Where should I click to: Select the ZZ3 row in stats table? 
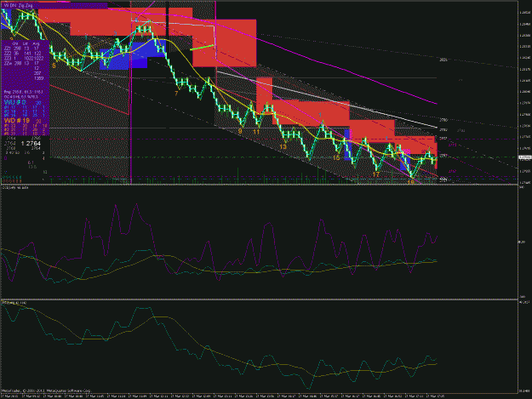[x=23, y=59]
